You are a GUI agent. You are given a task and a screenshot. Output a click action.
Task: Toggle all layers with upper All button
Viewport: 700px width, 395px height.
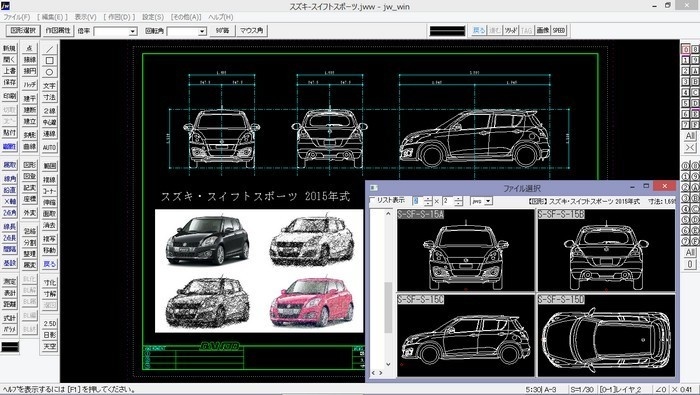click(x=690, y=136)
